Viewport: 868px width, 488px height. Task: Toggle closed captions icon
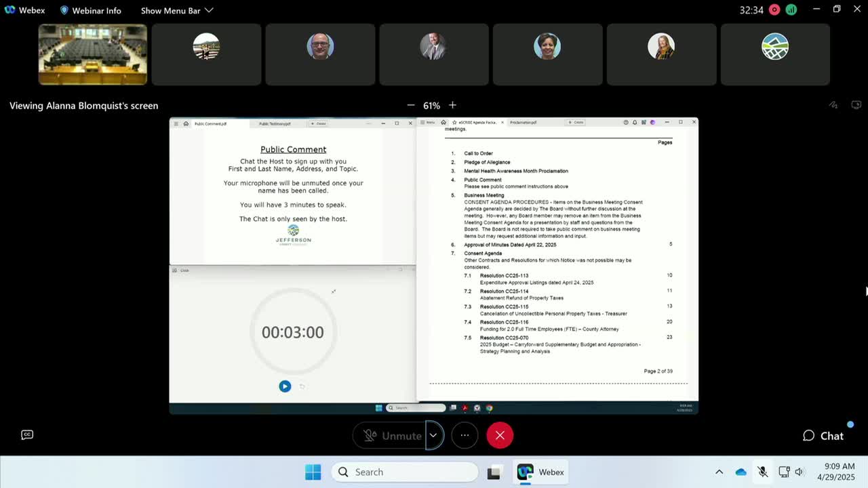tap(27, 435)
